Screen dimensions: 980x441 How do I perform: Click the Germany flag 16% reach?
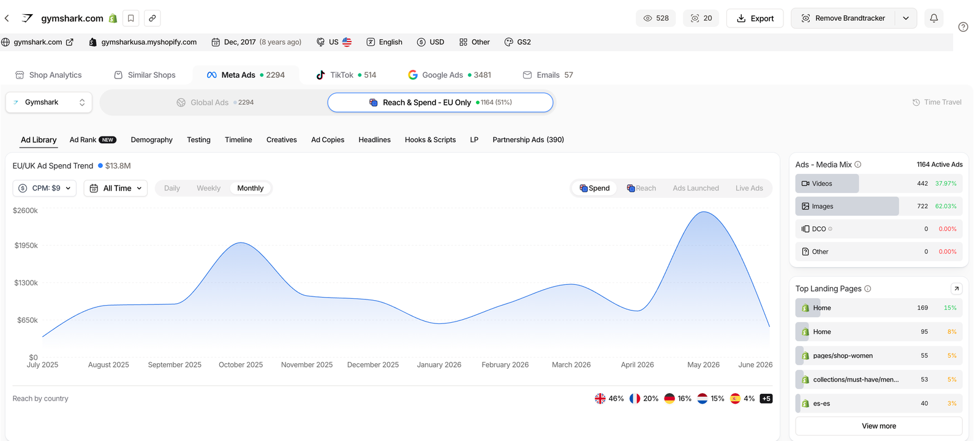click(677, 399)
